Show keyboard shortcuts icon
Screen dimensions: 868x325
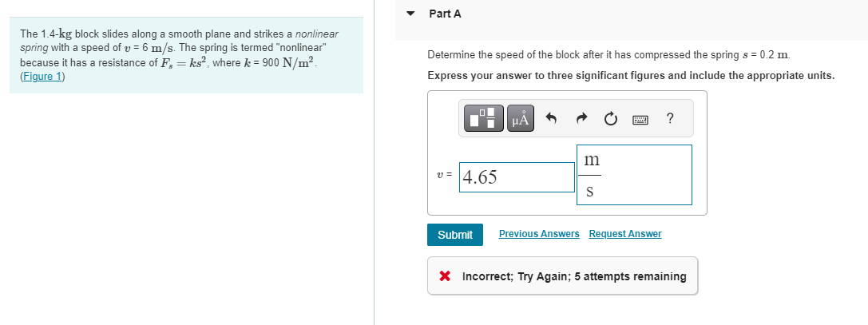640,119
